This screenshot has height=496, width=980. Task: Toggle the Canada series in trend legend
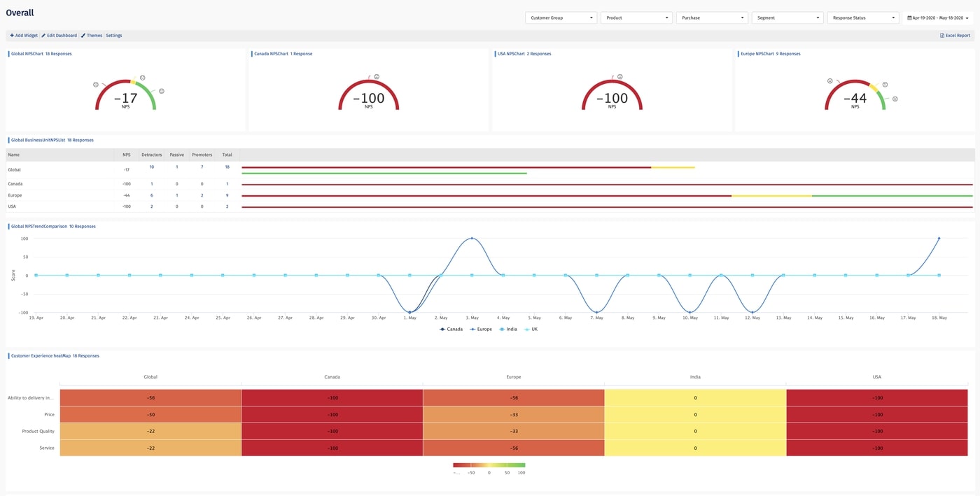pos(451,329)
